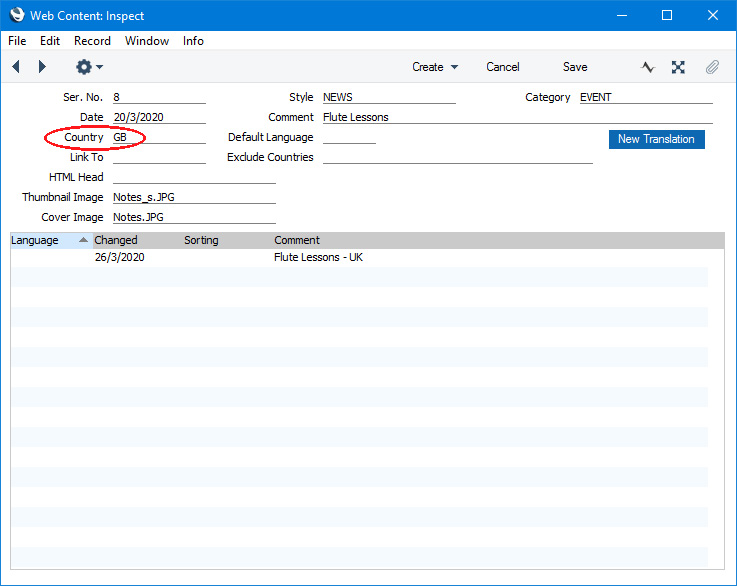Click the Date field 20/3/2020
This screenshot has height=586, width=737.
[159, 117]
